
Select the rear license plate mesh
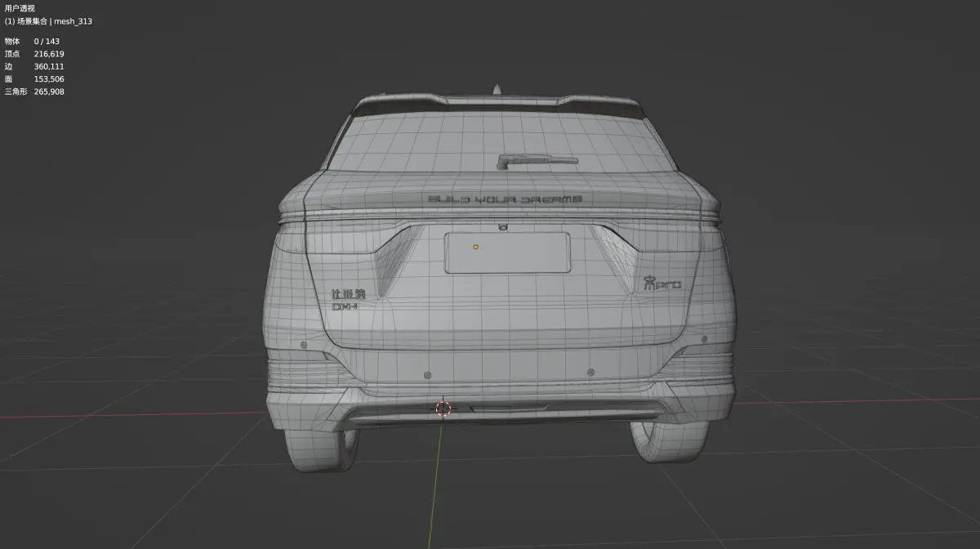click(x=507, y=252)
